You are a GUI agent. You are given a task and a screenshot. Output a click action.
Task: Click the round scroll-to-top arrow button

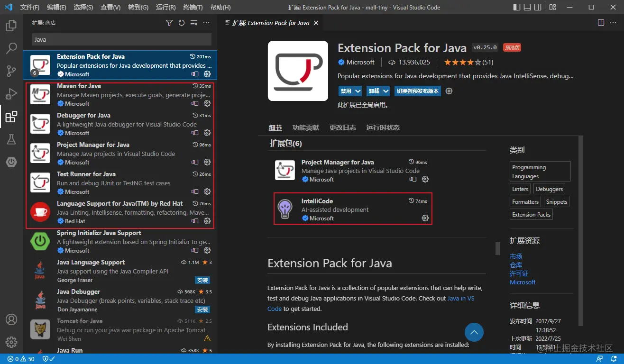pyautogui.click(x=474, y=332)
